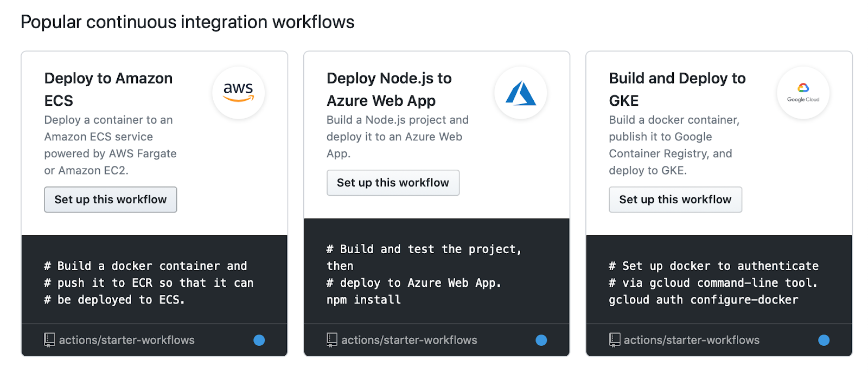
Task: Click the repo icon in the GKE card
Action: 615,340
